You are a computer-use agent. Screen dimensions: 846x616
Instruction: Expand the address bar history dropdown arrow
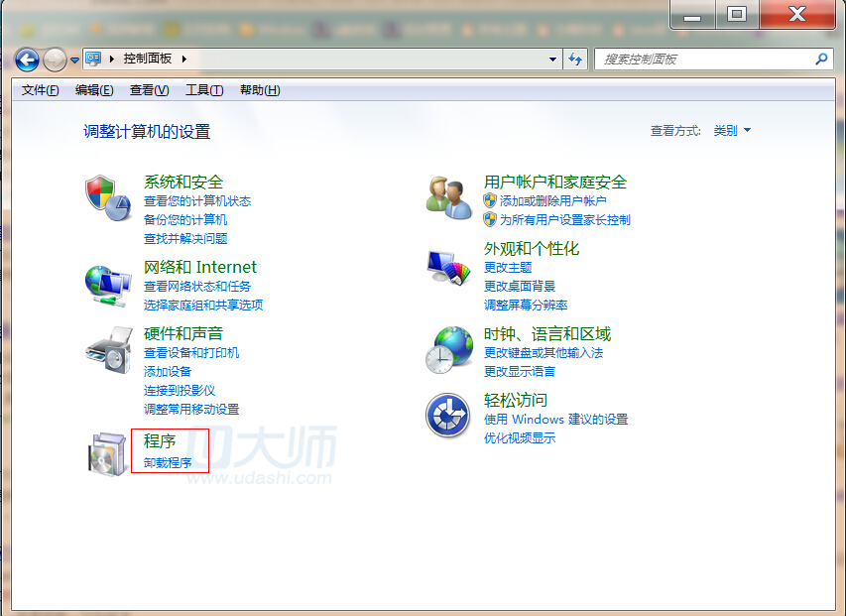(553, 60)
